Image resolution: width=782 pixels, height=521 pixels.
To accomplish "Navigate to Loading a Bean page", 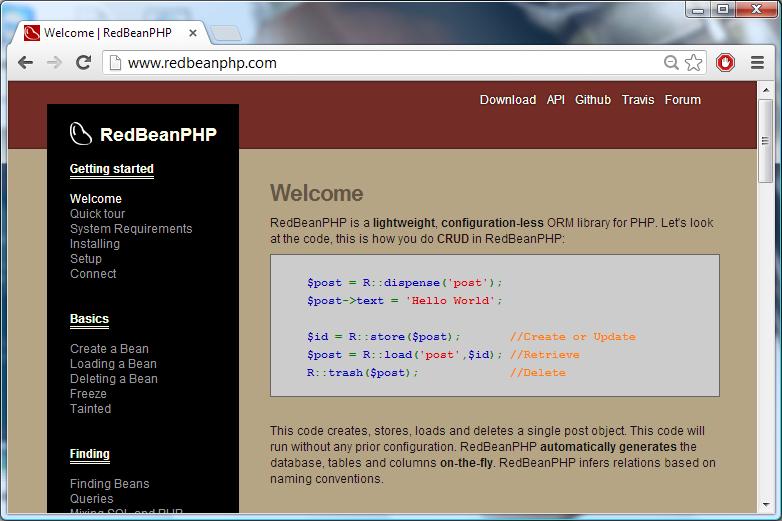I will click(x=113, y=364).
